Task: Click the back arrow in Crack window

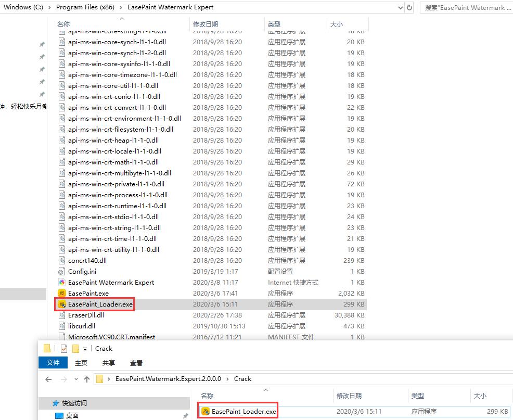Action: (x=48, y=379)
